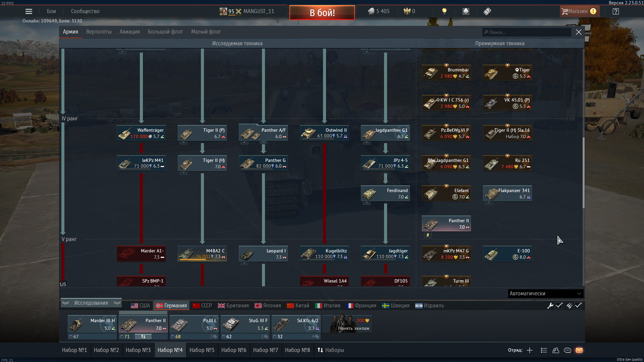Open the chat bubble icon
This screenshot has height=362, width=644.
coord(568,350)
